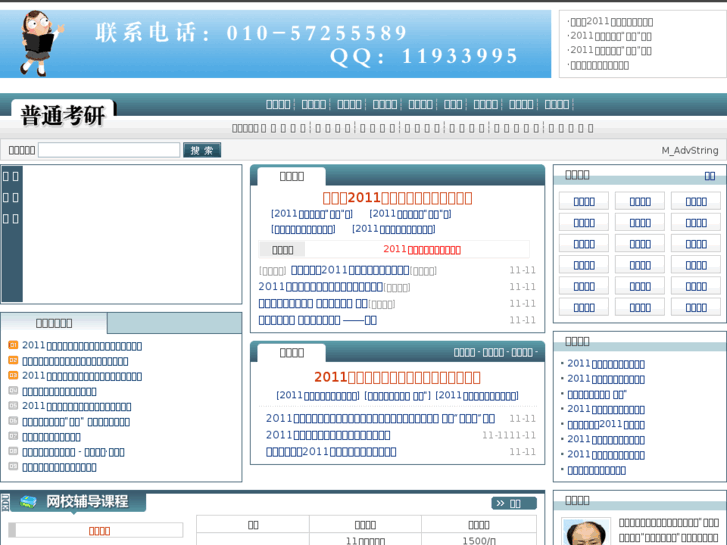The height and width of the screenshot is (545, 727).
Task: Click the 普通考研 logo
Action: coord(63,115)
